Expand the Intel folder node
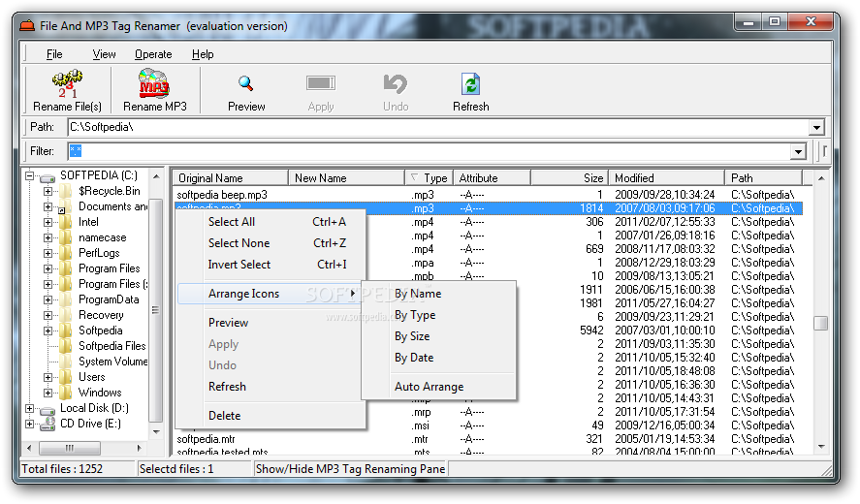 (48, 222)
